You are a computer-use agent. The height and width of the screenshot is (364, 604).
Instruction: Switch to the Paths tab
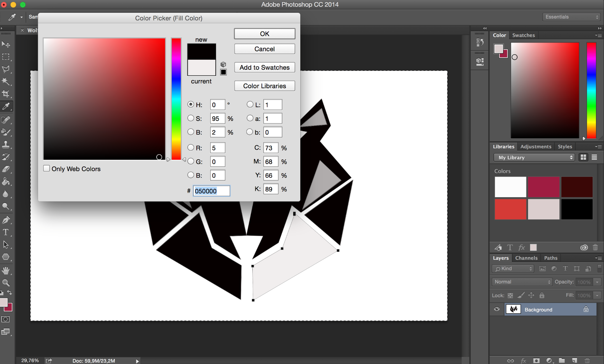click(x=551, y=258)
